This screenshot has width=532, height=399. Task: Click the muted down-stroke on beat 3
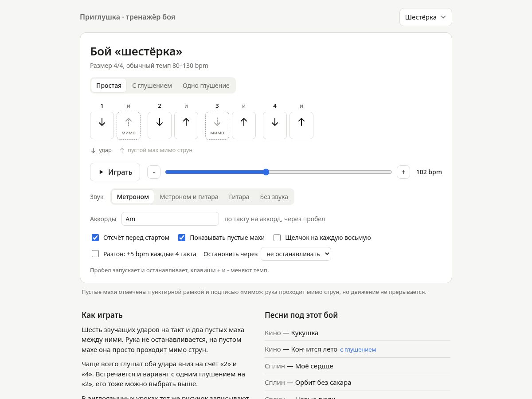pyautogui.click(x=217, y=125)
